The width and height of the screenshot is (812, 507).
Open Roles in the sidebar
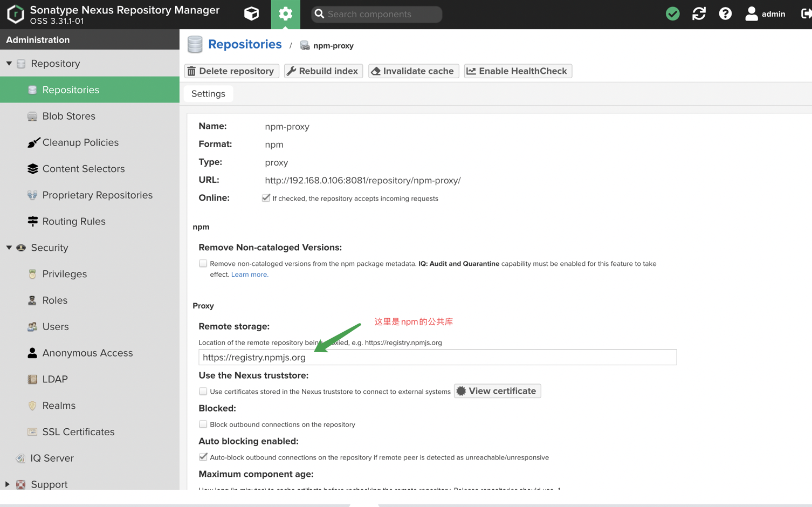tap(90, 300)
